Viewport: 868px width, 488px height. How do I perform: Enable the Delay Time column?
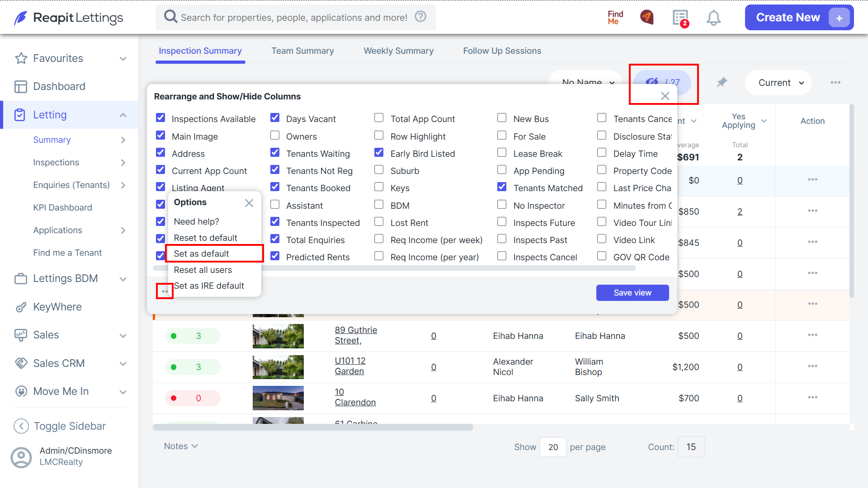(602, 153)
